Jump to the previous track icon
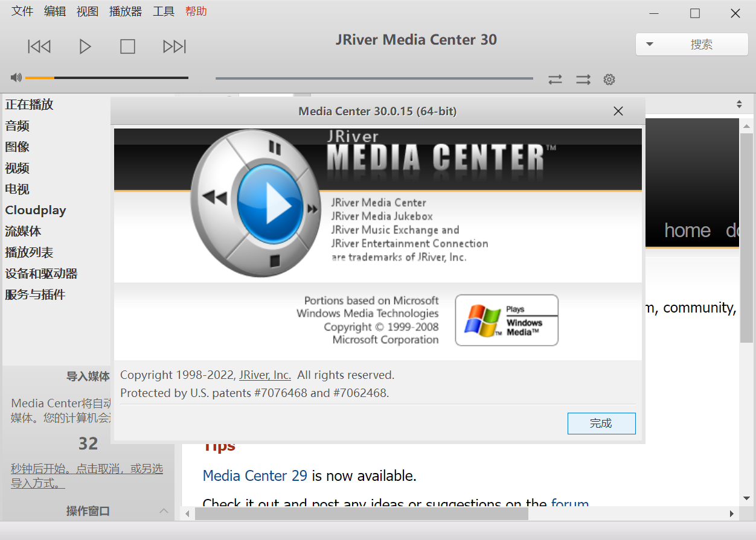This screenshot has width=756, height=540. pos(39,46)
